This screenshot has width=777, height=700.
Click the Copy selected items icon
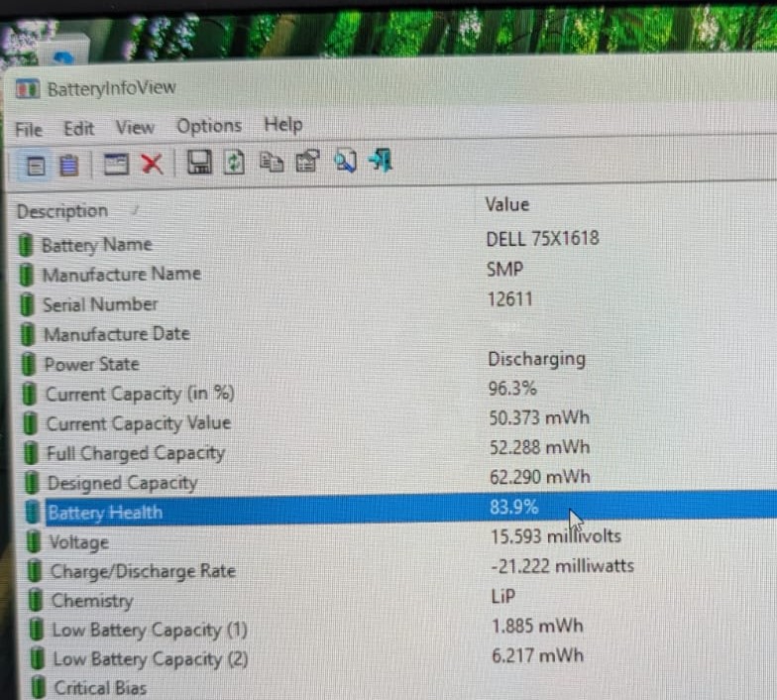[x=272, y=163]
